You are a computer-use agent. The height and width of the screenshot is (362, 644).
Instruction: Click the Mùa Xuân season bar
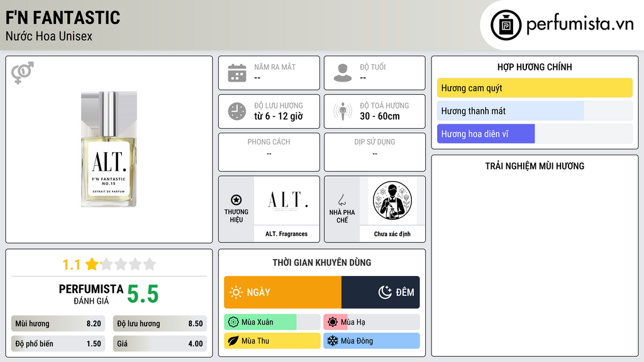click(x=272, y=322)
